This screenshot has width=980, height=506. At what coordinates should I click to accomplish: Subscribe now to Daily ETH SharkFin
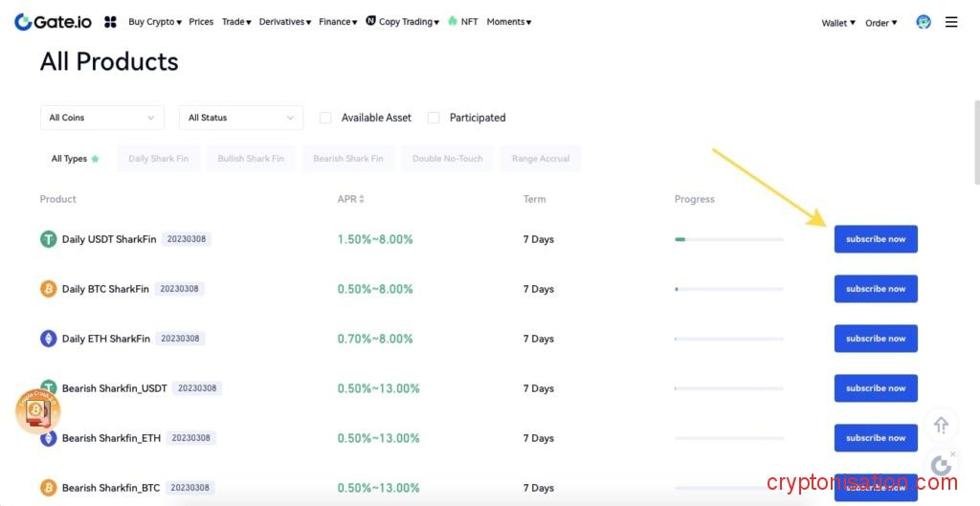click(x=875, y=339)
